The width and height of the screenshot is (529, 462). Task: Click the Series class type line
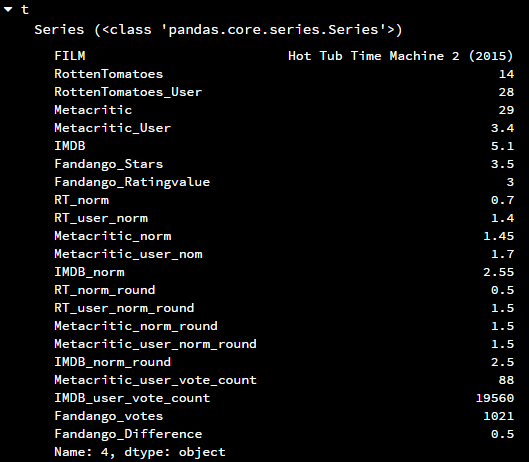pos(218,30)
